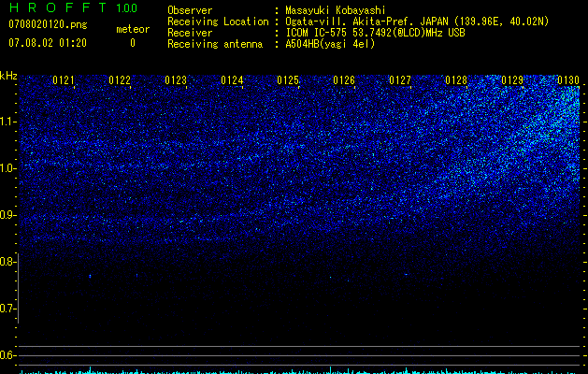Click the 0126 time marker
This screenshot has width=588, height=374.
tap(344, 80)
